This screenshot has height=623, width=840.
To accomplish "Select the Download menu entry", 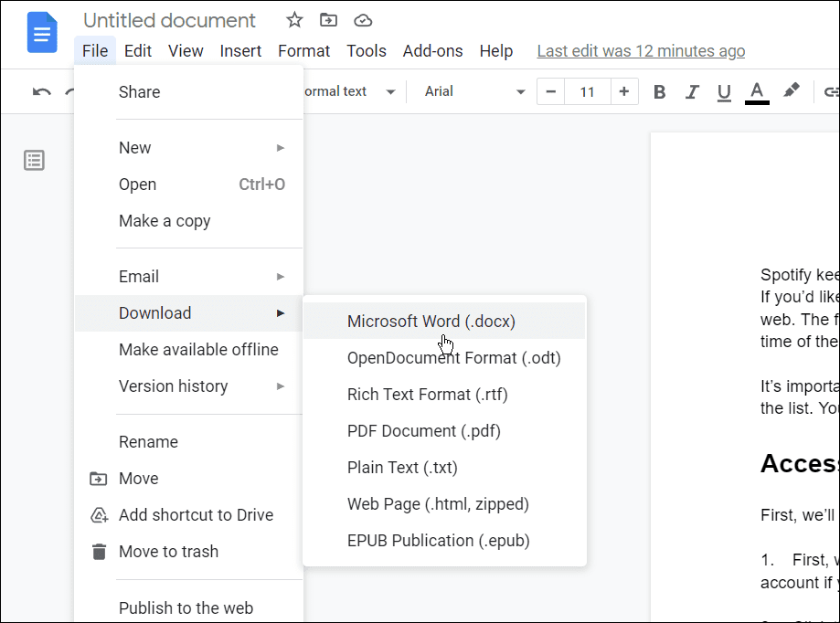I will [189, 313].
